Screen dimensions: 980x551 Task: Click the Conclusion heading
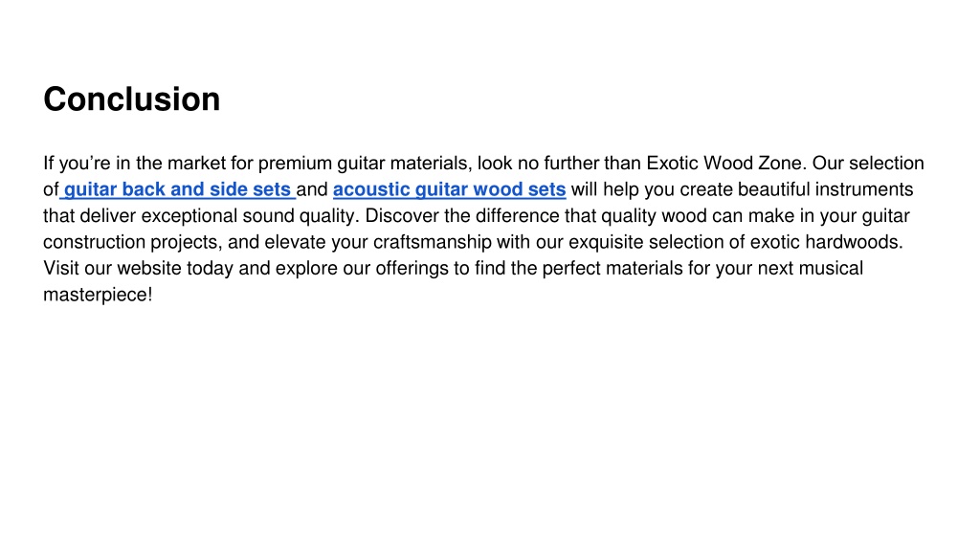click(x=132, y=99)
